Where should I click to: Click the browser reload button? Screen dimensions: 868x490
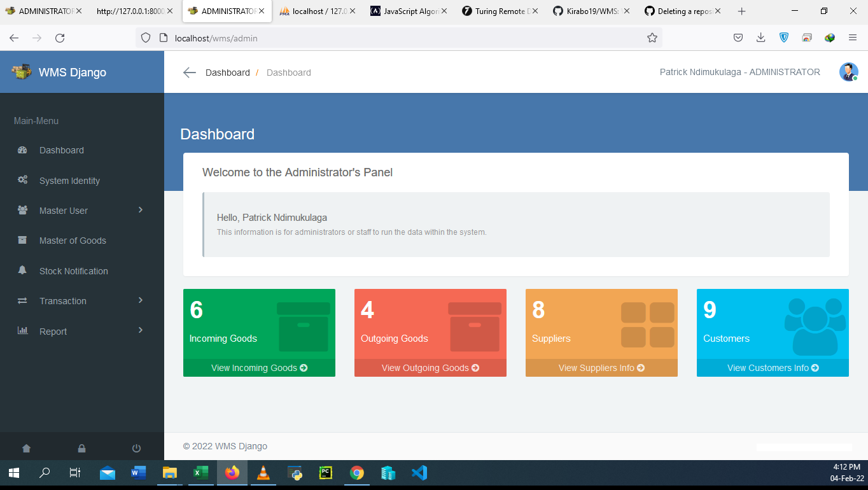tap(60, 38)
